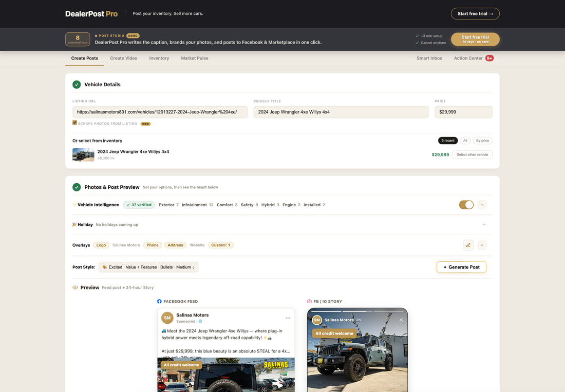
Task: Click the gold Start free trial 14 days button
Action: click(x=475, y=39)
